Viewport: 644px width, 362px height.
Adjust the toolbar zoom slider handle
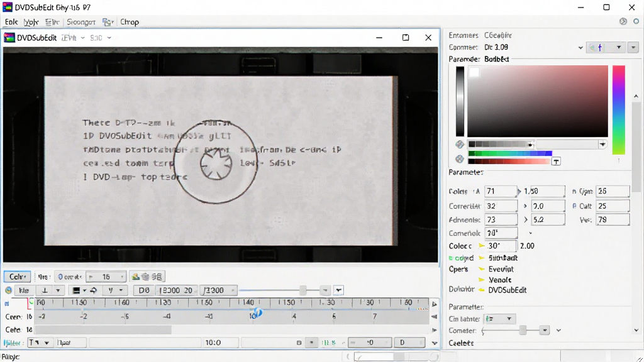(303, 290)
